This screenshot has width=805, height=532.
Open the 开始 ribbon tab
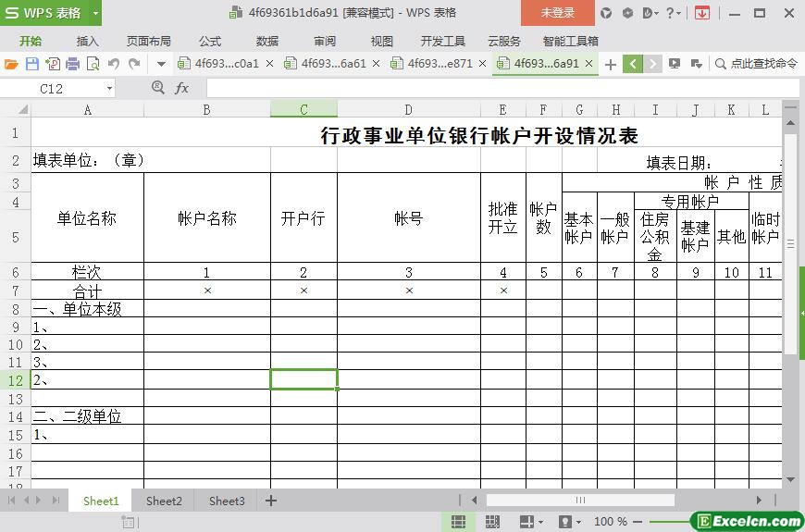click(x=31, y=41)
